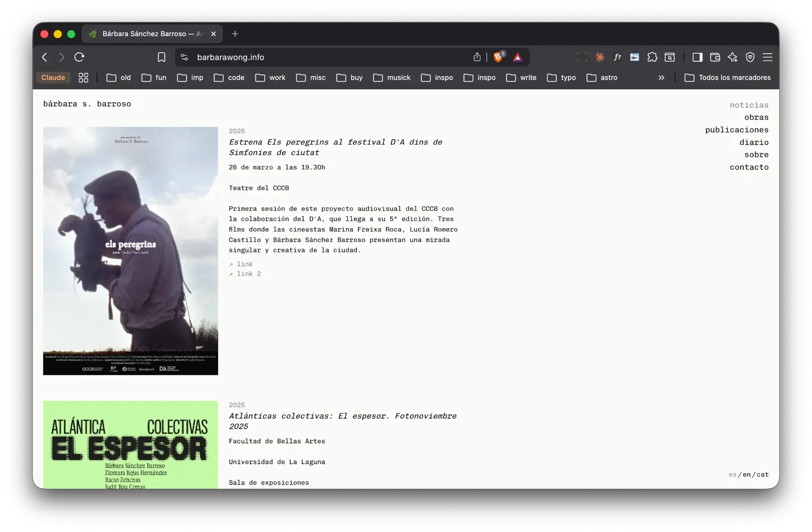Open the tab groups grid icon

coord(83,78)
